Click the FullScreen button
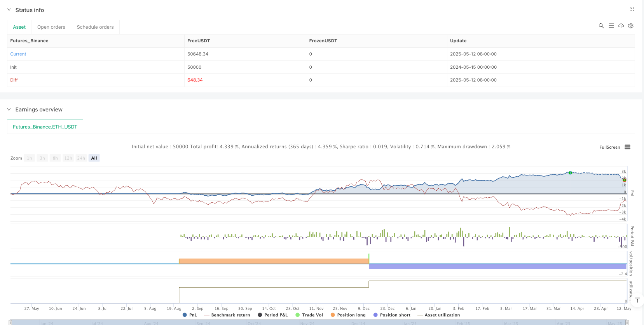Image resolution: width=644 pixels, height=325 pixels. click(609, 147)
